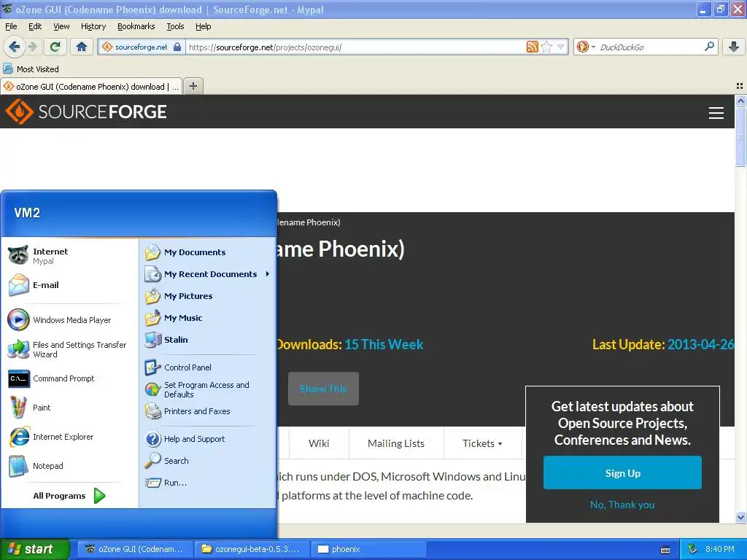Open the Tools menu
Image resolution: width=747 pixels, height=560 pixels.
pyautogui.click(x=175, y=26)
